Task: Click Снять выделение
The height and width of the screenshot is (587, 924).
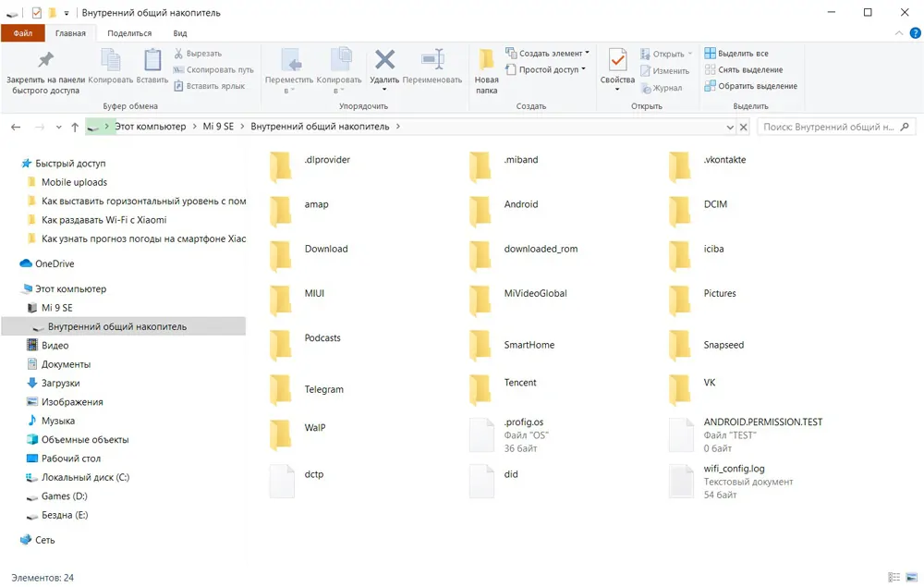Action: [744, 69]
